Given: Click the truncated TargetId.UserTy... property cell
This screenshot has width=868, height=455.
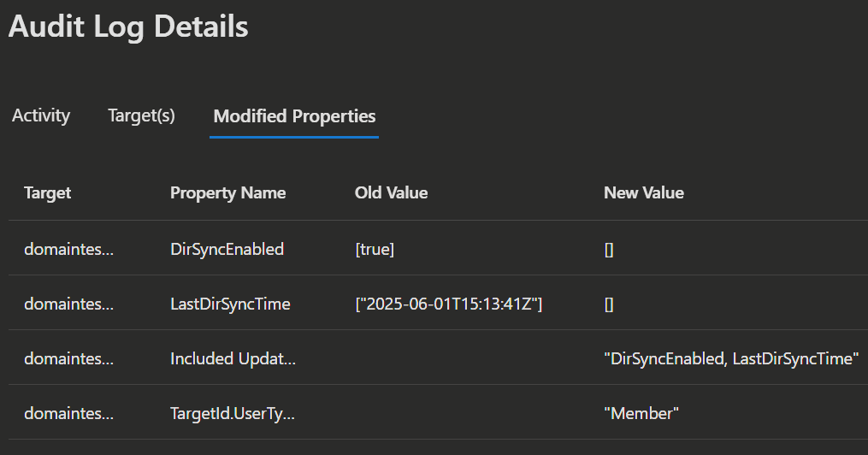Looking at the screenshot, I should [233, 413].
